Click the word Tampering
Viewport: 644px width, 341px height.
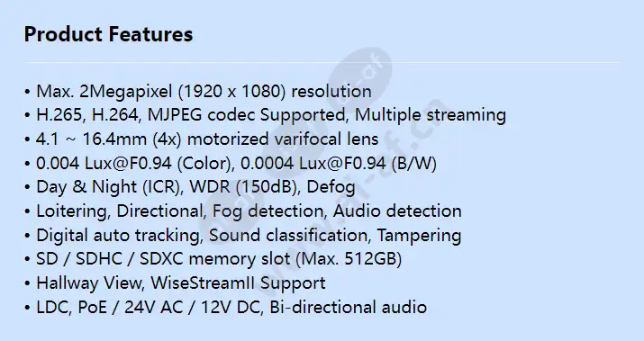(x=419, y=236)
